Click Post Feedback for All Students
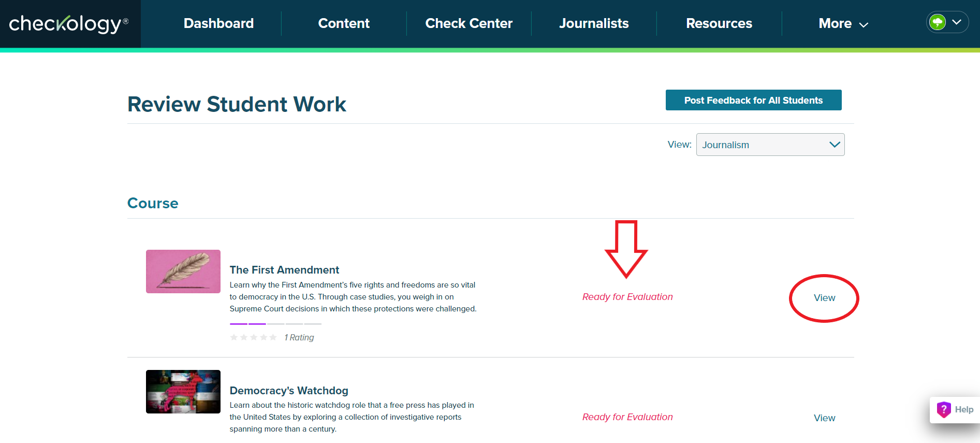980x443 pixels. coord(753,100)
